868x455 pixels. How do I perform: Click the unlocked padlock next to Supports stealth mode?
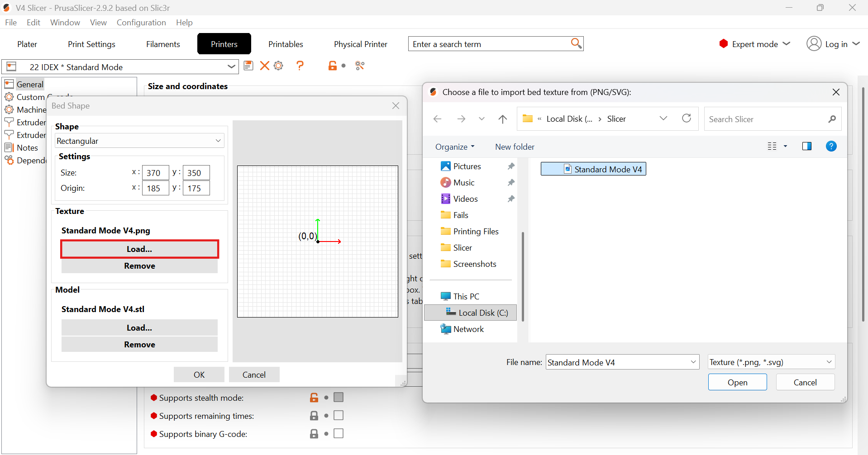314,398
